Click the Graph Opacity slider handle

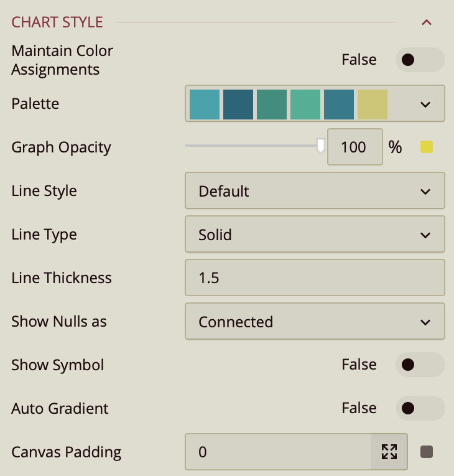coord(321,146)
